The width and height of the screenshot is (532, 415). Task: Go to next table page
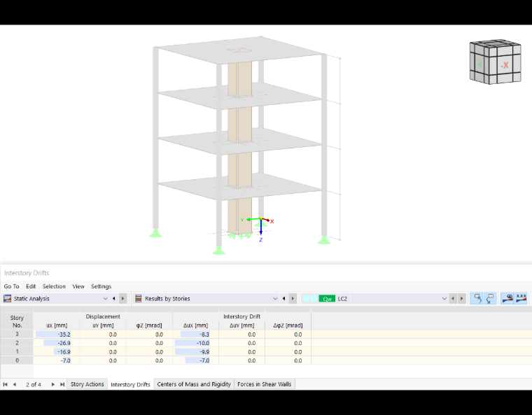(x=53, y=384)
